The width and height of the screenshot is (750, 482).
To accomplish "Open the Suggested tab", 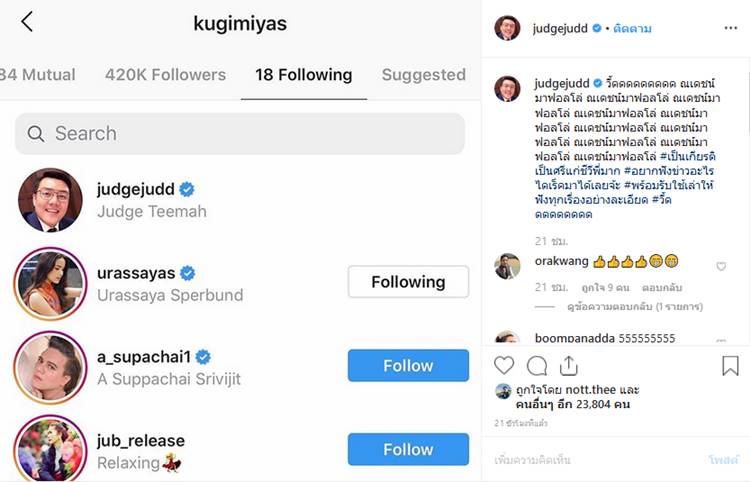I will tap(423, 75).
